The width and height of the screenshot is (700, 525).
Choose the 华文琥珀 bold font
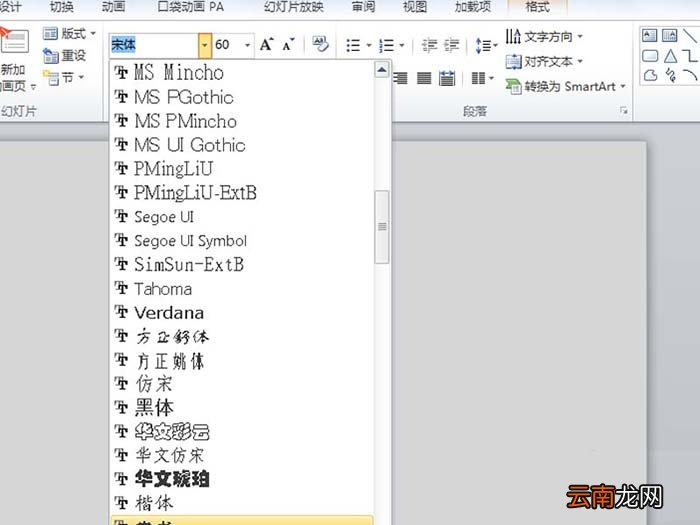tap(242, 479)
